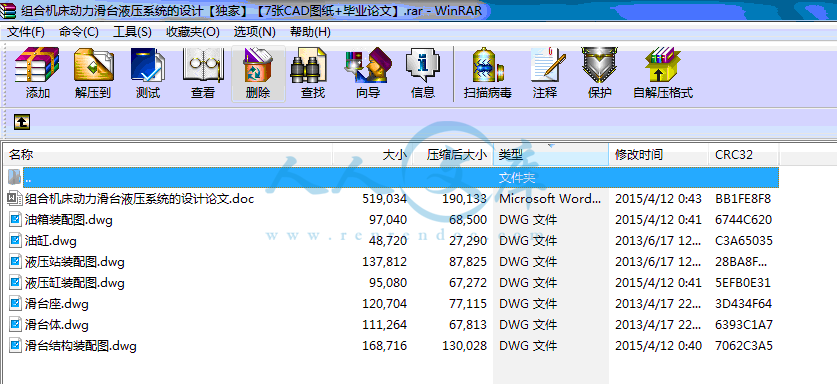837x384 pixels.
Task: Click the DWG icon for 油箱装配图.dwg
Action: pos(15,220)
